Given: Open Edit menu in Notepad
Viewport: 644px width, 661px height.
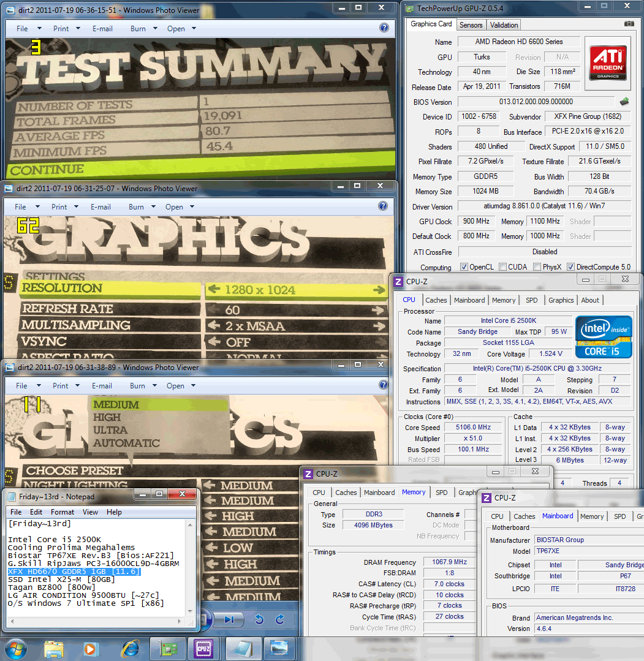Looking at the screenshot, I should point(36,512).
